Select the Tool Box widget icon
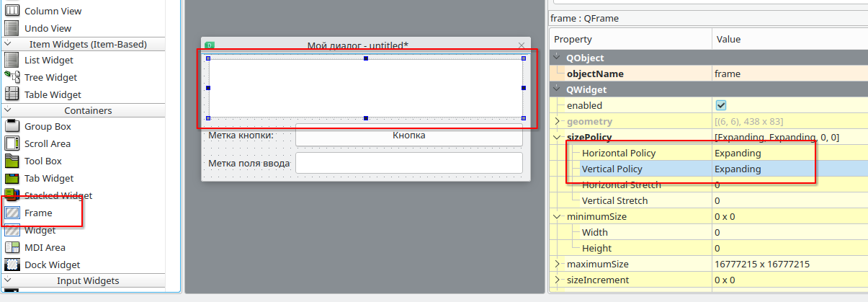Screen dimensions: 868x302 (12, 161)
